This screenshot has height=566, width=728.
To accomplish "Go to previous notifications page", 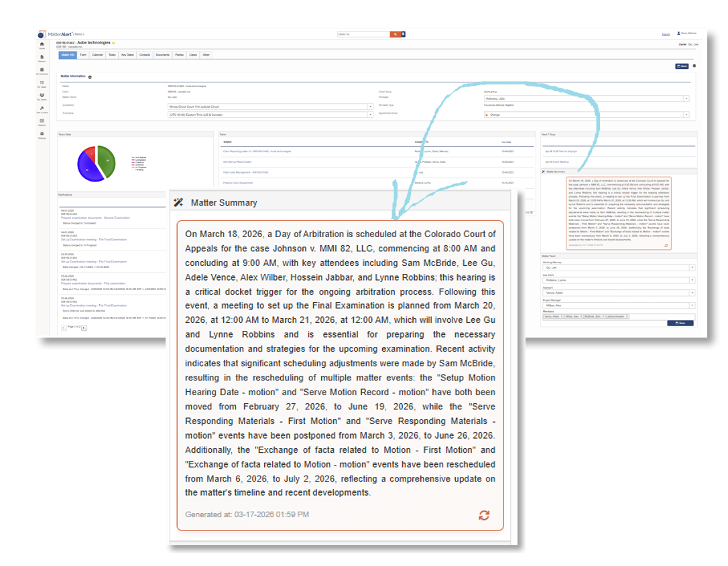I will [64, 328].
